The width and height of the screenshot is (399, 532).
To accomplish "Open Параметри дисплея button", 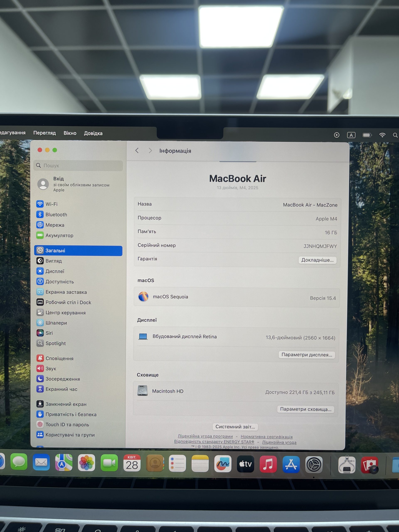I will [307, 355].
